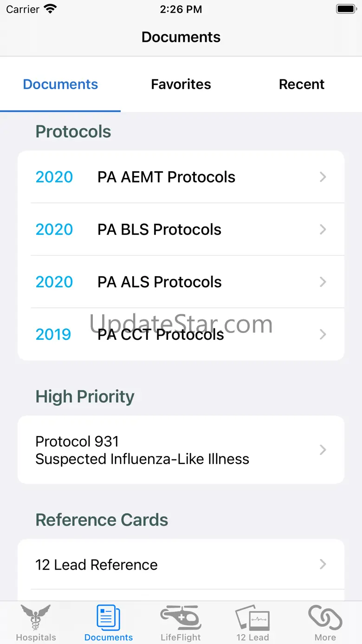
Task: Tap the 2019 year label
Action: click(x=53, y=334)
